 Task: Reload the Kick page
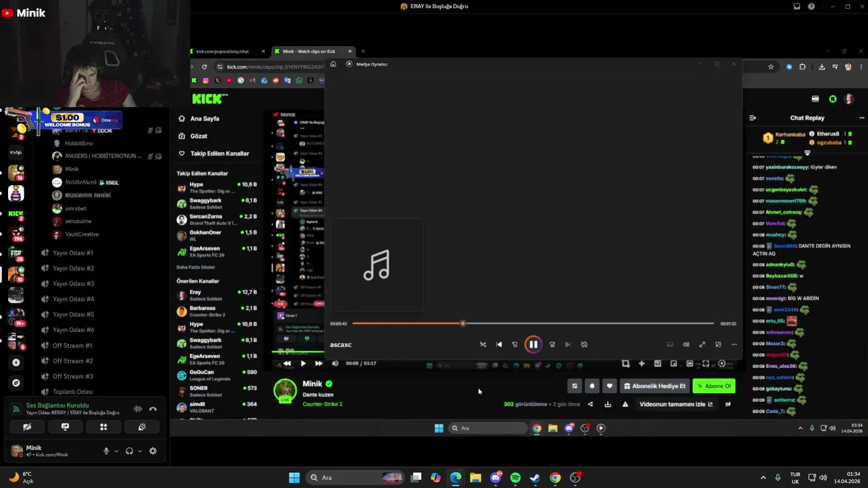(204, 66)
